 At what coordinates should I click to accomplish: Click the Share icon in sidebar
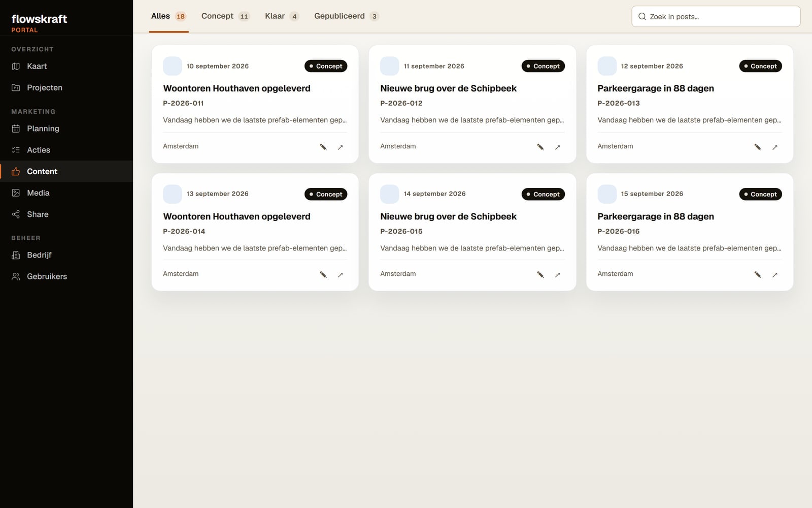point(16,214)
